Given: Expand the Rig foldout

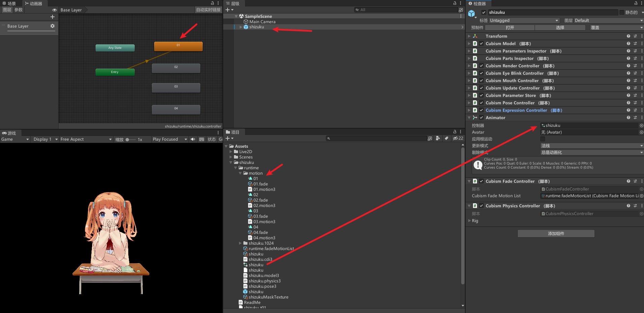Looking at the screenshot, I should 469,221.
